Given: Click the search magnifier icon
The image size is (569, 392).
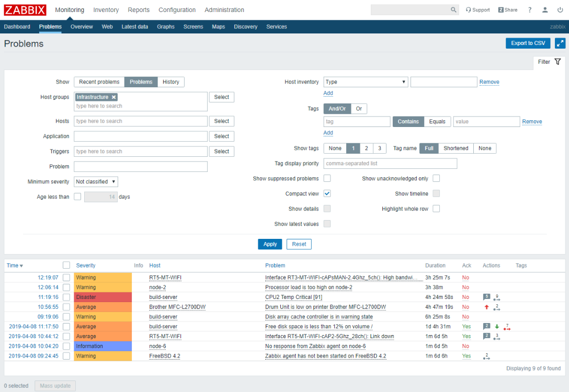Looking at the screenshot, I should [453, 10].
